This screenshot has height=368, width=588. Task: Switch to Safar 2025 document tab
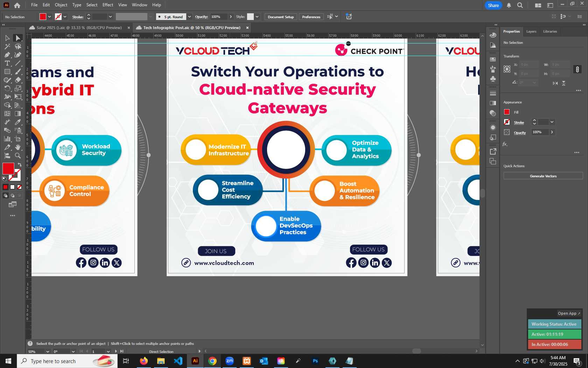click(79, 28)
